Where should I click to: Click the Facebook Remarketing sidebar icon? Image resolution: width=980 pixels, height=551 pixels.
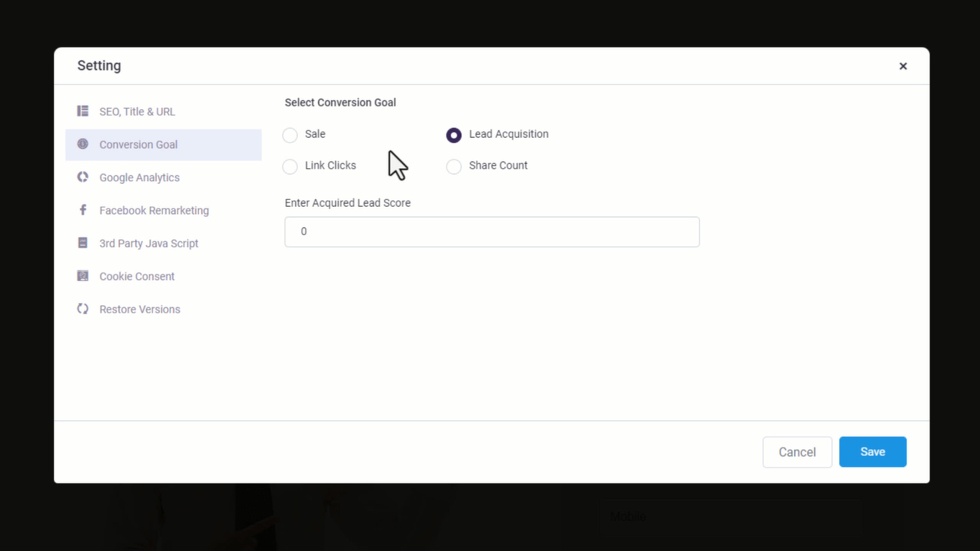click(x=83, y=210)
